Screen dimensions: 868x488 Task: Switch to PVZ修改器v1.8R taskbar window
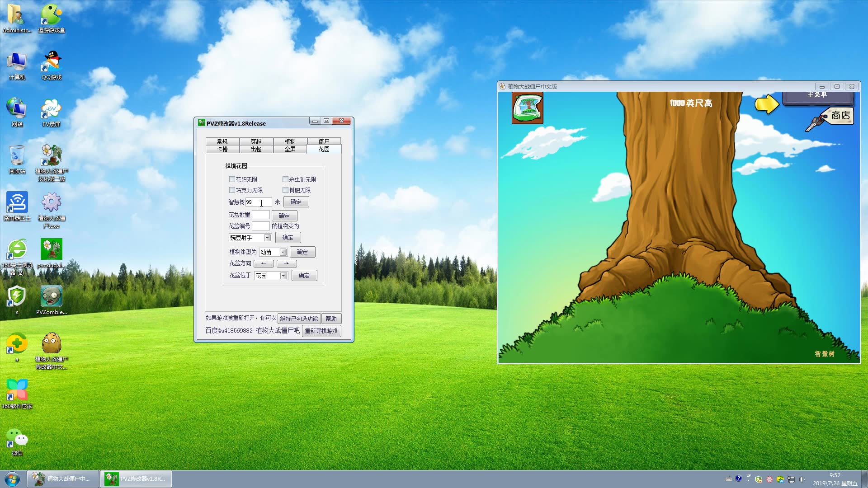[136, 479]
